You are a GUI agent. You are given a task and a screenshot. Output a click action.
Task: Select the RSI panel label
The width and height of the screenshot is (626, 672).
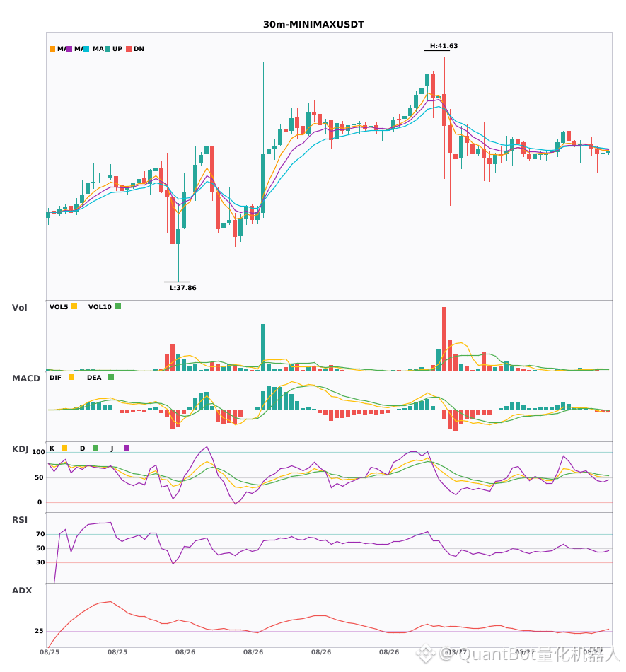20,520
